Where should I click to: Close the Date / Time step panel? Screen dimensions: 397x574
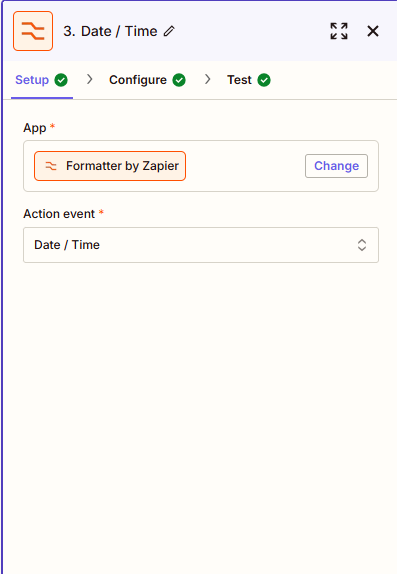[373, 31]
